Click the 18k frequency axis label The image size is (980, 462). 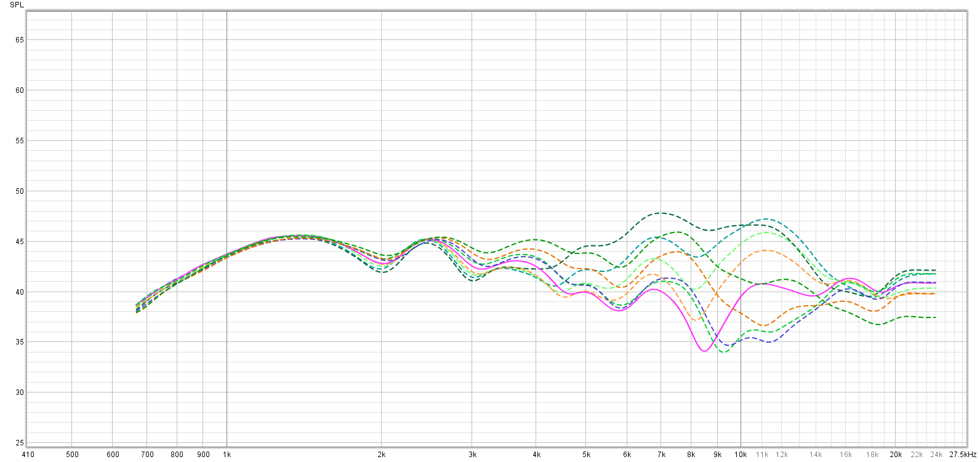(872, 455)
